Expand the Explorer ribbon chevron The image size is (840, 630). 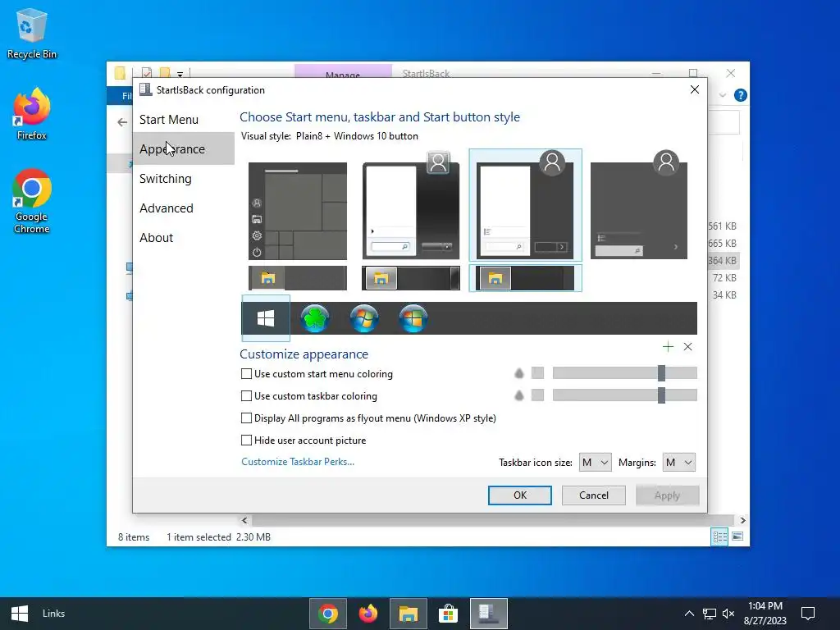[722, 95]
